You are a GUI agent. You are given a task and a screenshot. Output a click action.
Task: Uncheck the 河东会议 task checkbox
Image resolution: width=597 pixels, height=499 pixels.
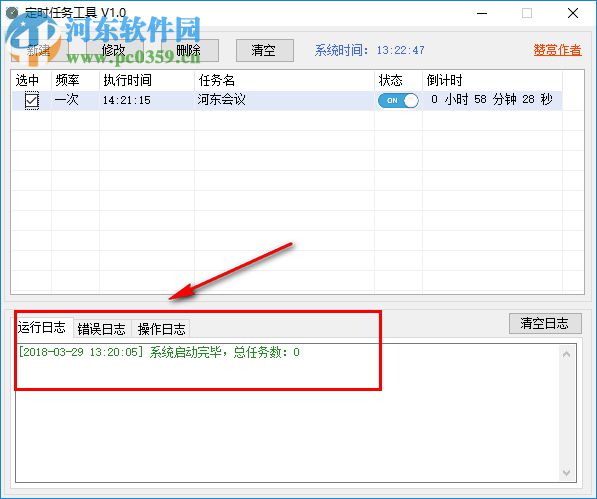point(32,100)
